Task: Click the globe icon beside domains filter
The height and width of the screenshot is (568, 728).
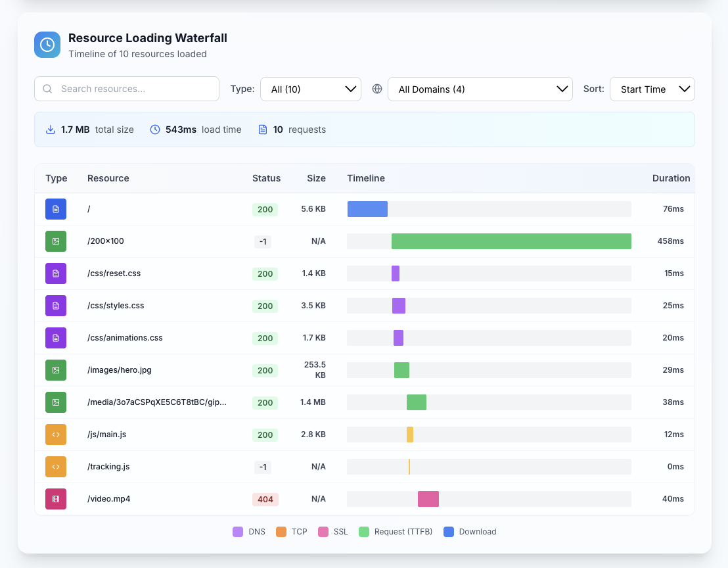Action: point(377,89)
